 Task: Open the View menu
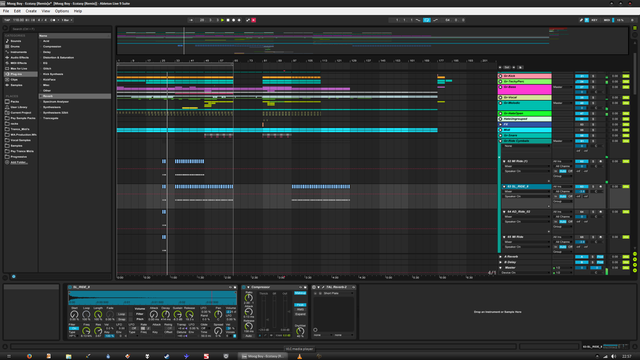(46, 11)
